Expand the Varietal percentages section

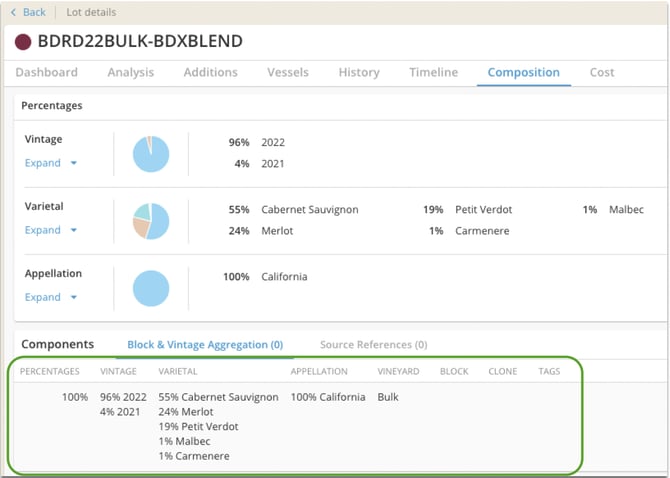click(x=50, y=230)
